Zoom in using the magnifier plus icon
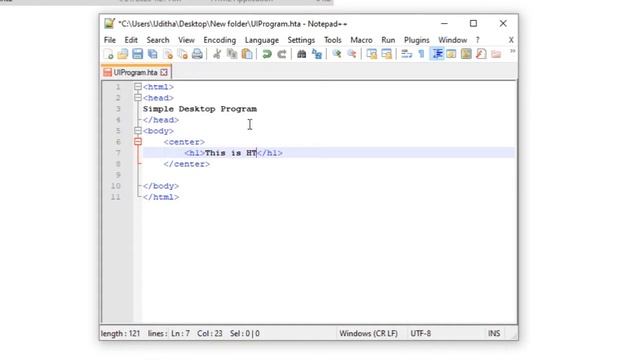Image resolution: width=640 pixels, height=360 pixels. pos(337,54)
